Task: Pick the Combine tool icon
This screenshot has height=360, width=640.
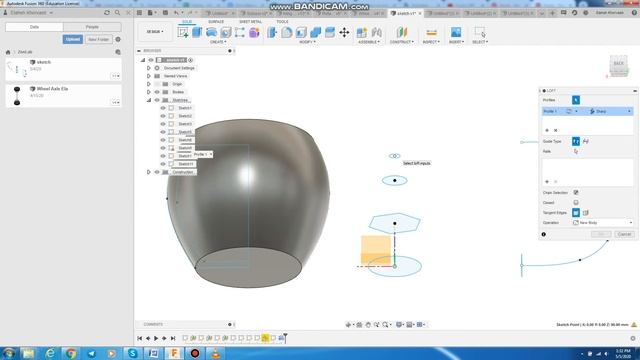Action: (x=316, y=32)
